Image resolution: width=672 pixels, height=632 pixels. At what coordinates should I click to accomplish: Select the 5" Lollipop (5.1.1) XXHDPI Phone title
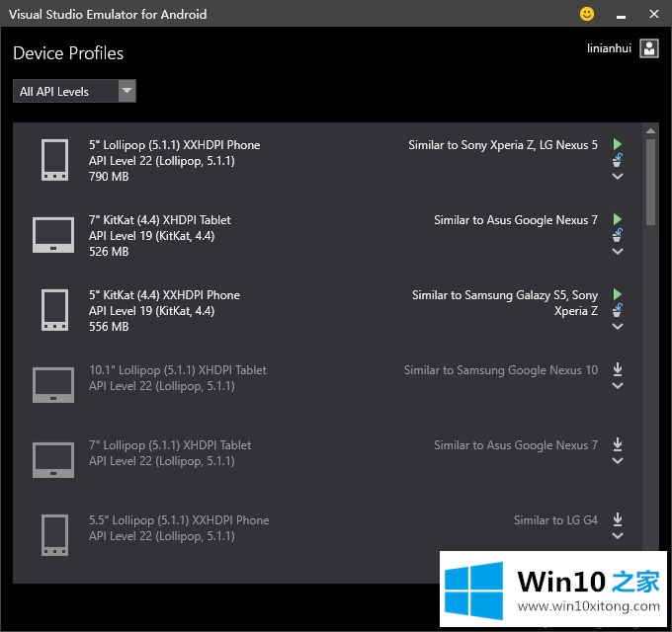175,145
